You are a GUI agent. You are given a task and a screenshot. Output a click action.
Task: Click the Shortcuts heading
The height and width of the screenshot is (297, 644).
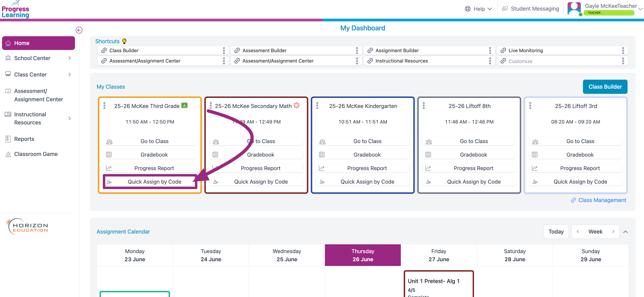[107, 41]
